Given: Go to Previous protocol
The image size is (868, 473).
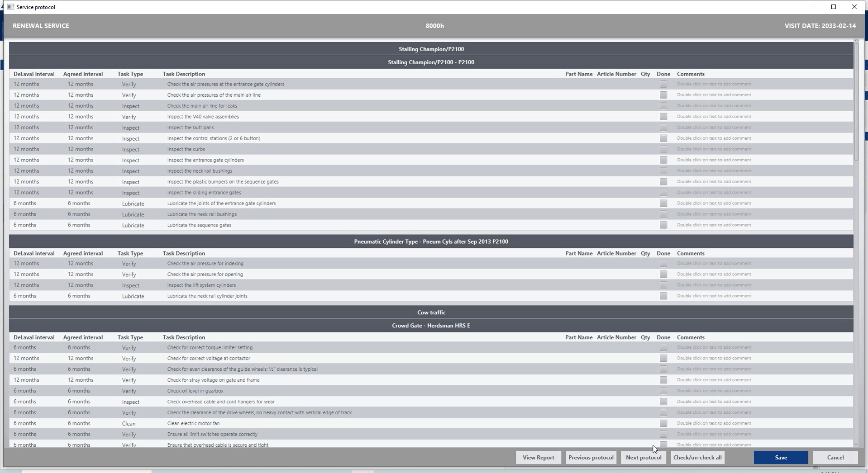Looking at the screenshot, I should (591, 458).
